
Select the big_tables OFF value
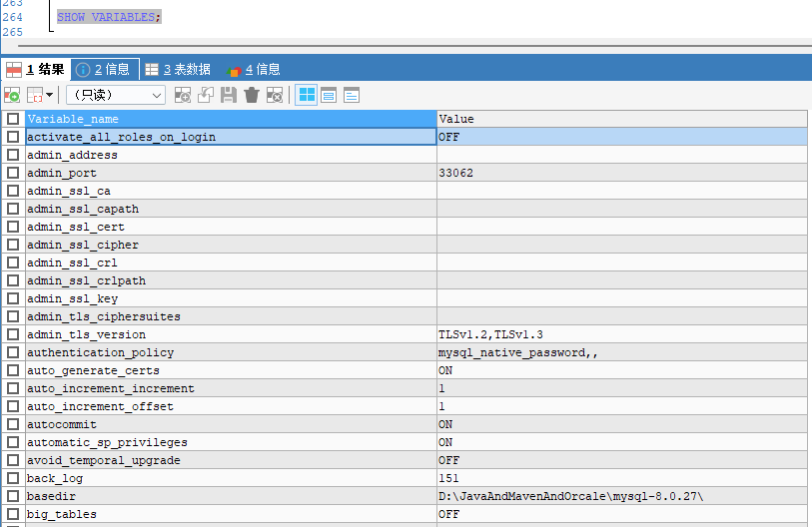coord(622,514)
